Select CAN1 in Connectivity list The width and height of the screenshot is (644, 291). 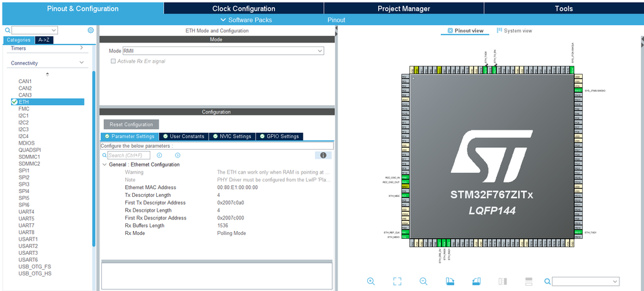(25, 81)
